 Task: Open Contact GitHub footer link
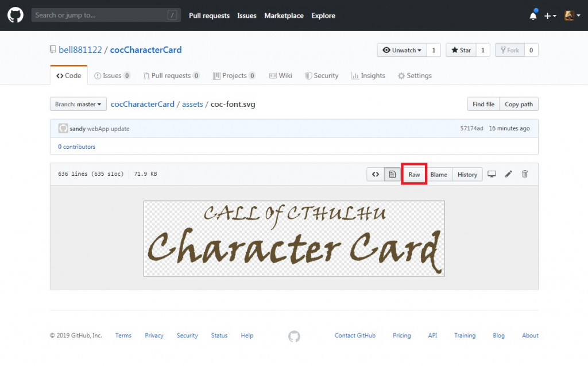click(x=355, y=335)
